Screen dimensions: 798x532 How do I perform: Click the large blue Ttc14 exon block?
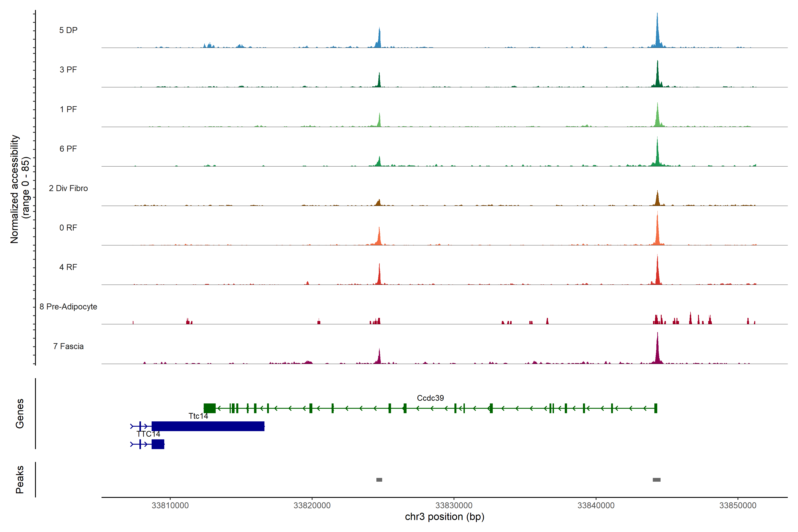(208, 426)
